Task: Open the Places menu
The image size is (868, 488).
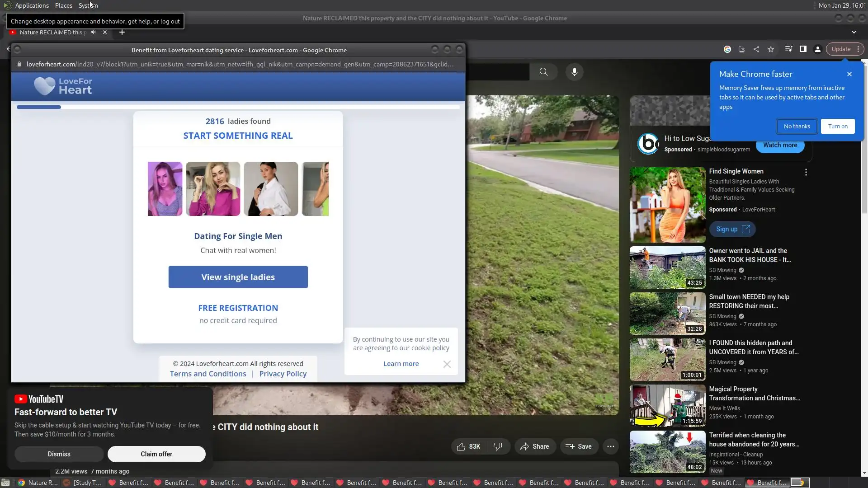Action: pos(64,5)
